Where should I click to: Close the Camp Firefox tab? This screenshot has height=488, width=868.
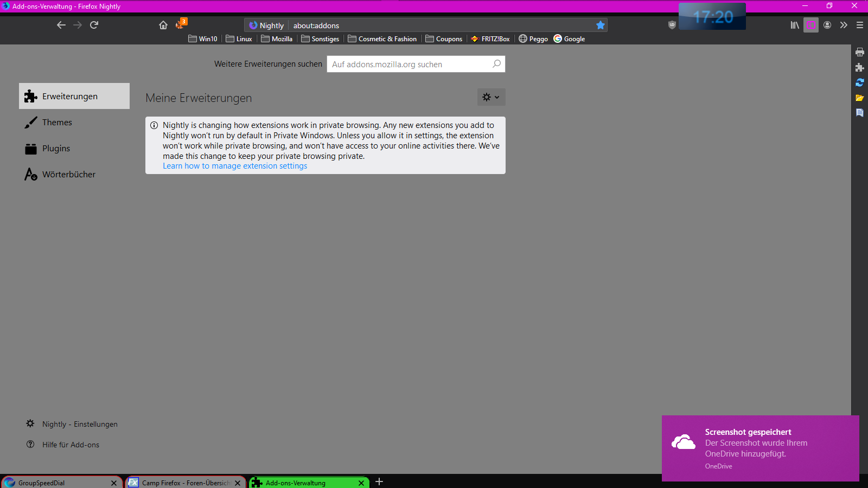point(238,483)
